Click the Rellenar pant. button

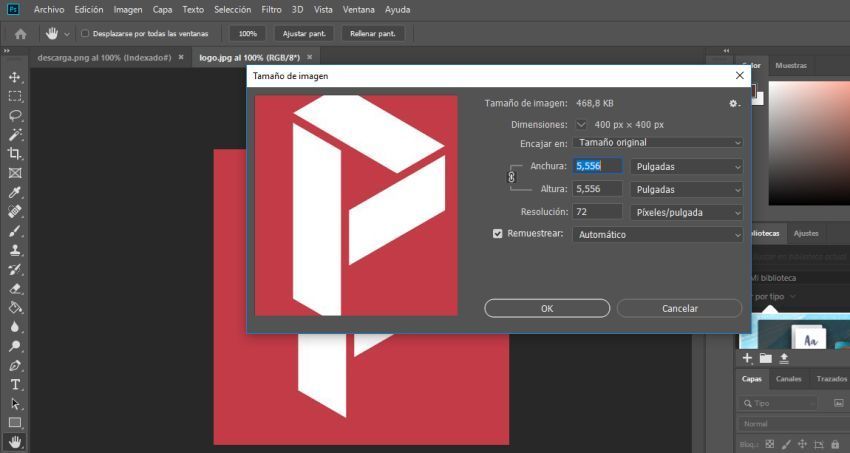click(373, 34)
